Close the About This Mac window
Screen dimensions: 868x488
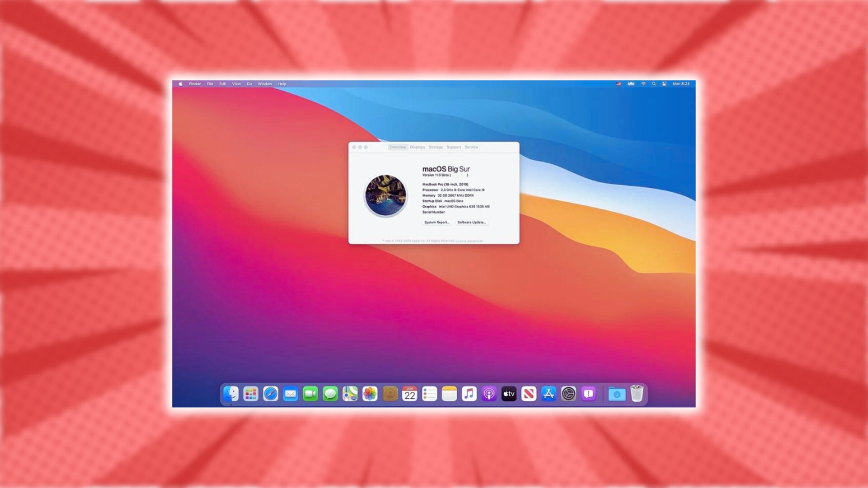pos(354,147)
